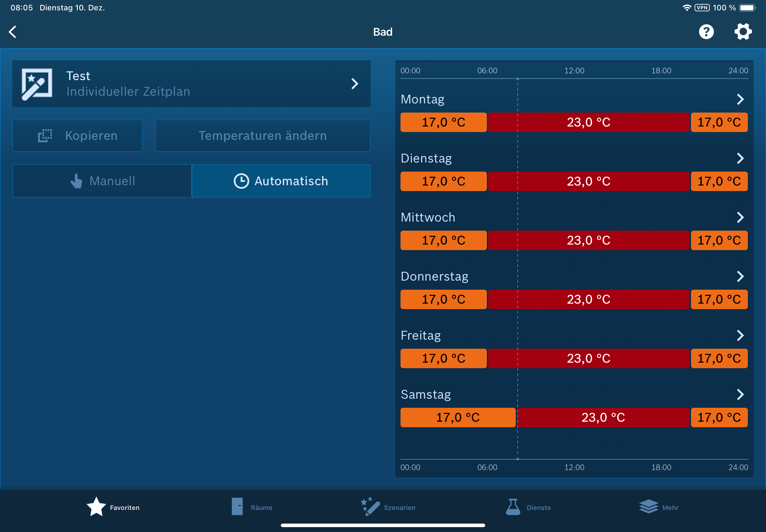Tap the Mehr layers icon

[x=648, y=507]
